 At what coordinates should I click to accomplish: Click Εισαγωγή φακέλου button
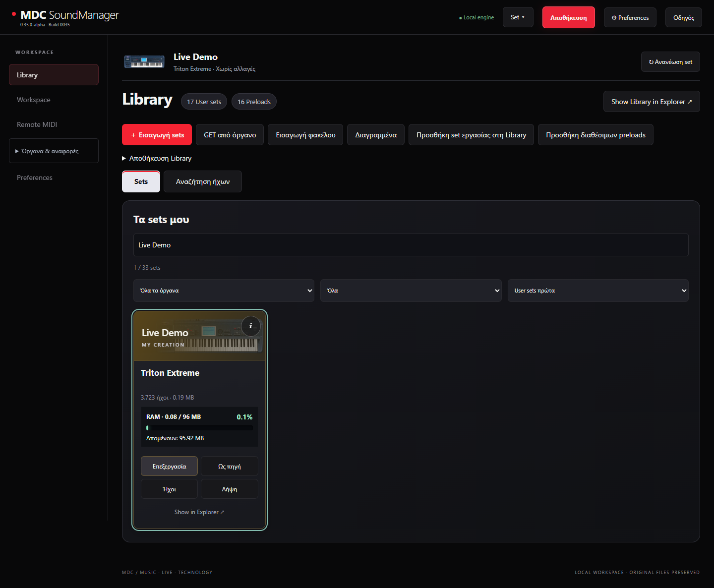tap(305, 135)
